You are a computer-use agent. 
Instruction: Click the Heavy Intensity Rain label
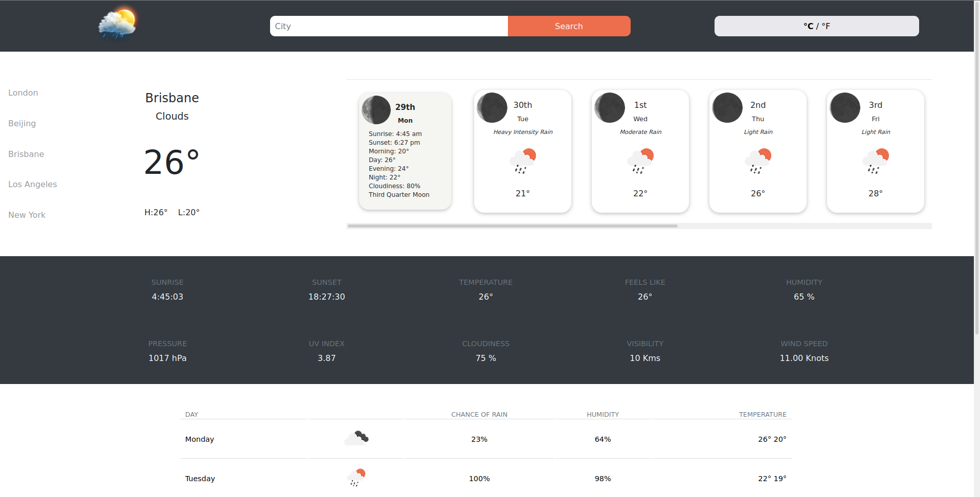523,132
